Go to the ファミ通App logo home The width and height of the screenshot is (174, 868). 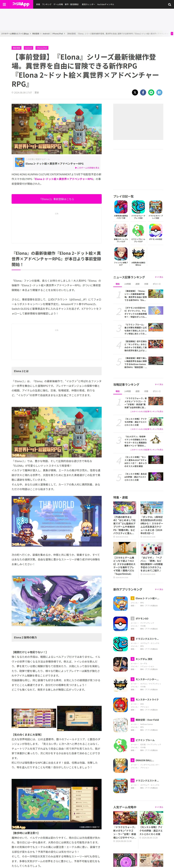(x=21, y=4)
